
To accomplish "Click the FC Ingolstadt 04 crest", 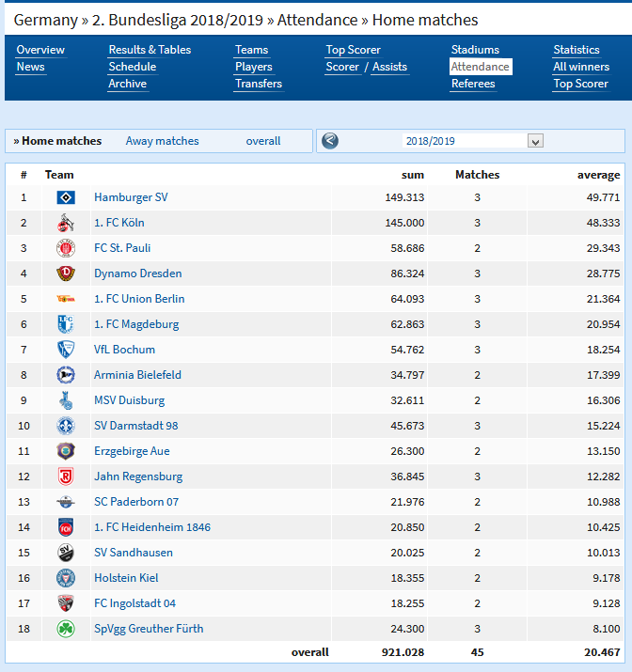I will [x=66, y=603].
